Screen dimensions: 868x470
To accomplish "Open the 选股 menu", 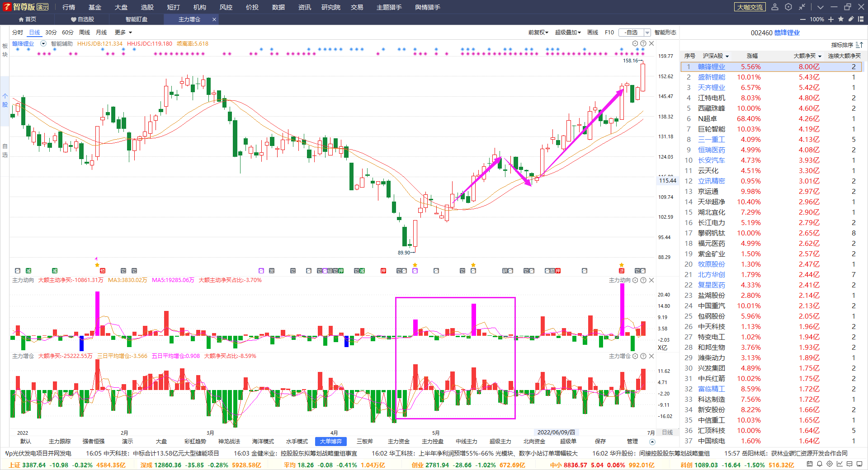I will (147, 7).
